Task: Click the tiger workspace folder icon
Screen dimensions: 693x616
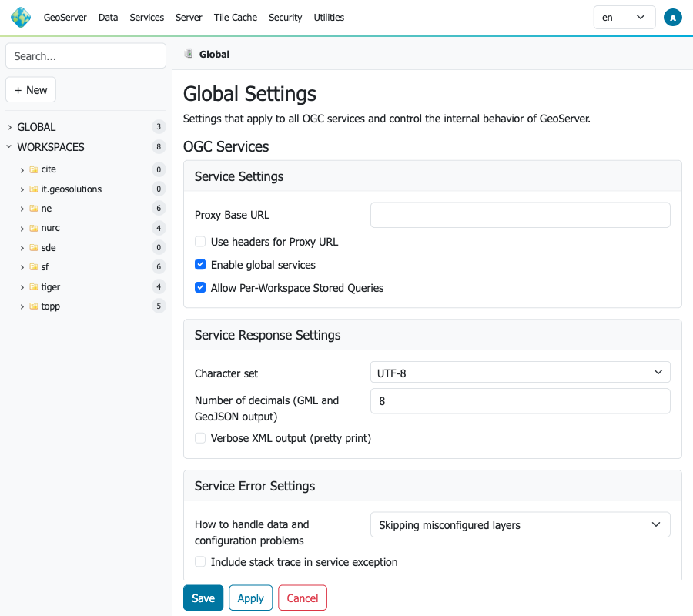Action: (x=34, y=287)
